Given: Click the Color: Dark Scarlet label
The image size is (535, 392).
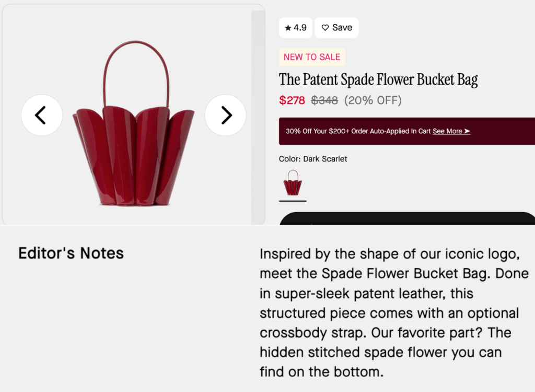Looking at the screenshot, I should [x=313, y=158].
